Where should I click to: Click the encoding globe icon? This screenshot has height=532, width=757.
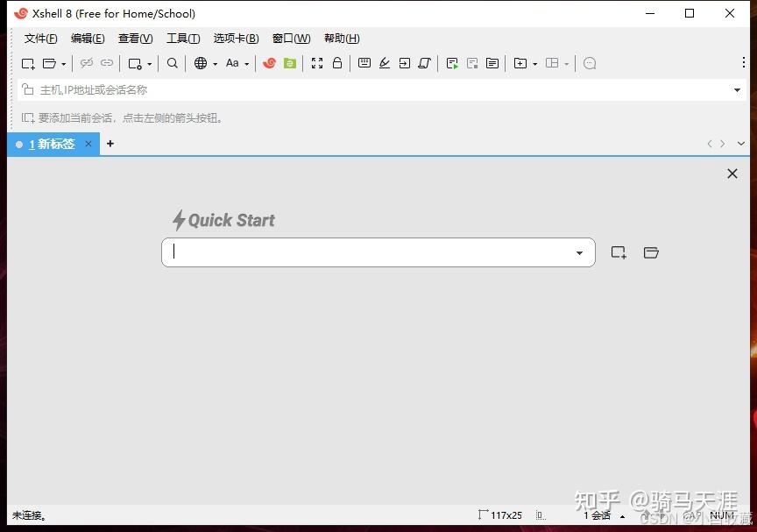tap(201, 63)
